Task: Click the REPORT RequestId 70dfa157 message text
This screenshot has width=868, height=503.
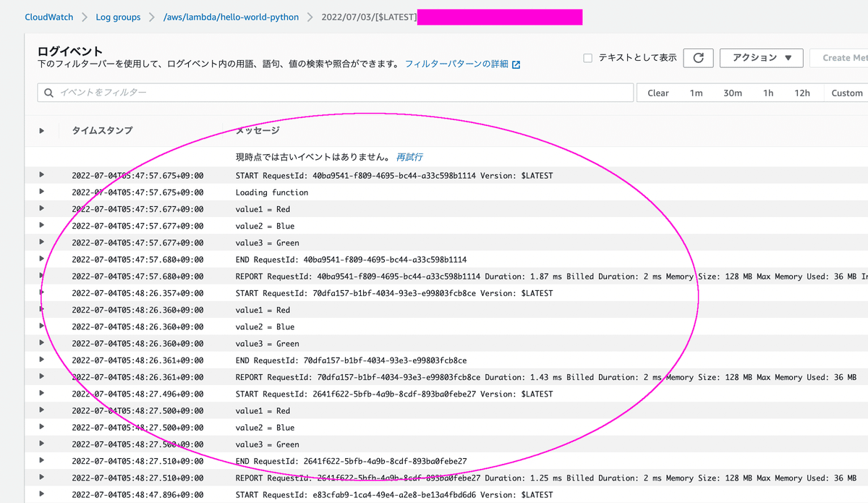Action: pyautogui.click(x=546, y=377)
